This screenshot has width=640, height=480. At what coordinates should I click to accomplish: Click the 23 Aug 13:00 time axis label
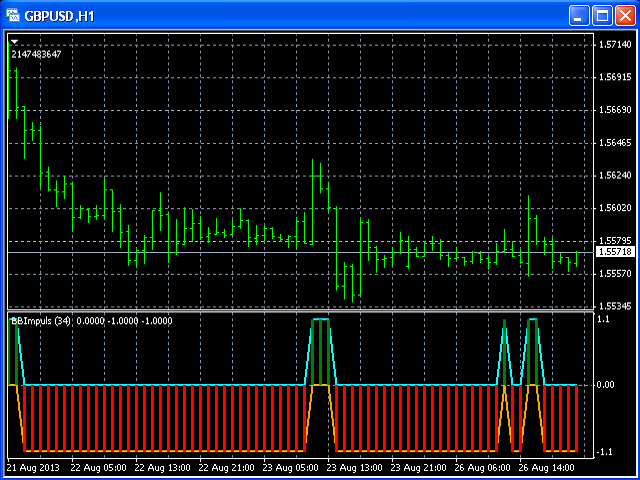pos(353,467)
